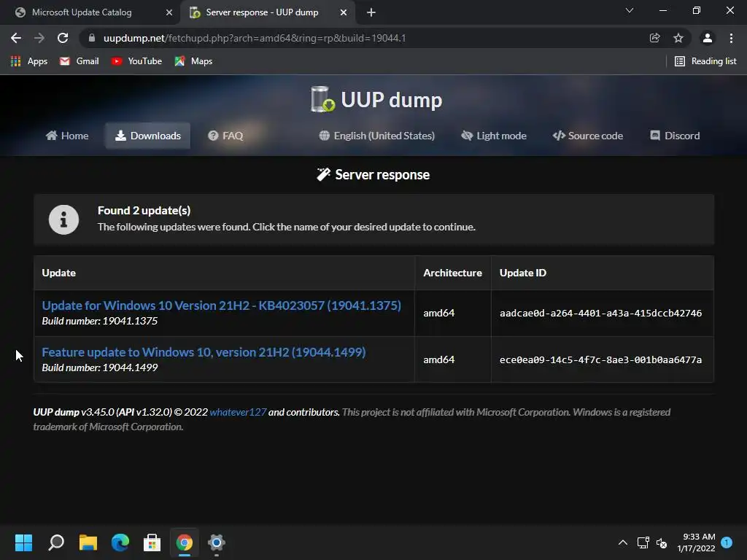Open the whatever127 author link
This screenshot has width=747, height=560.
pyautogui.click(x=238, y=412)
